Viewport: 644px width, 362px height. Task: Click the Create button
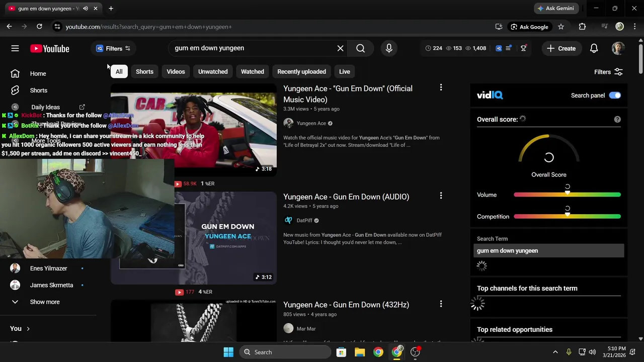coord(561,48)
